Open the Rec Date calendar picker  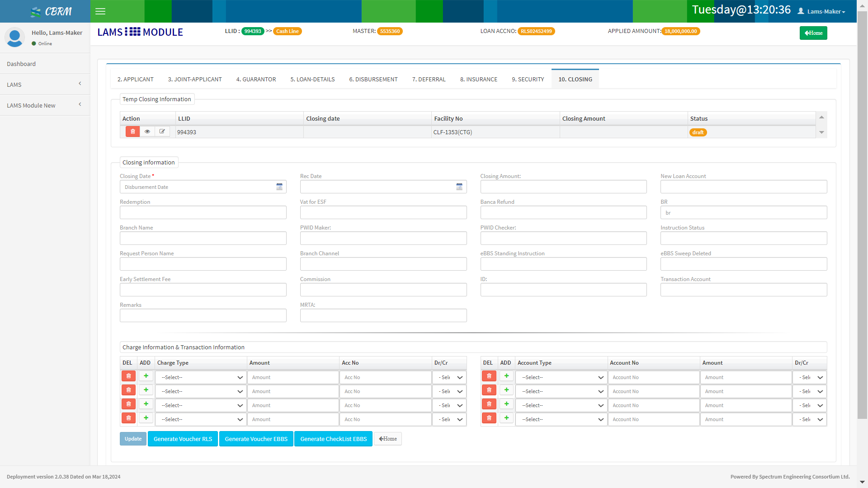[459, 187]
